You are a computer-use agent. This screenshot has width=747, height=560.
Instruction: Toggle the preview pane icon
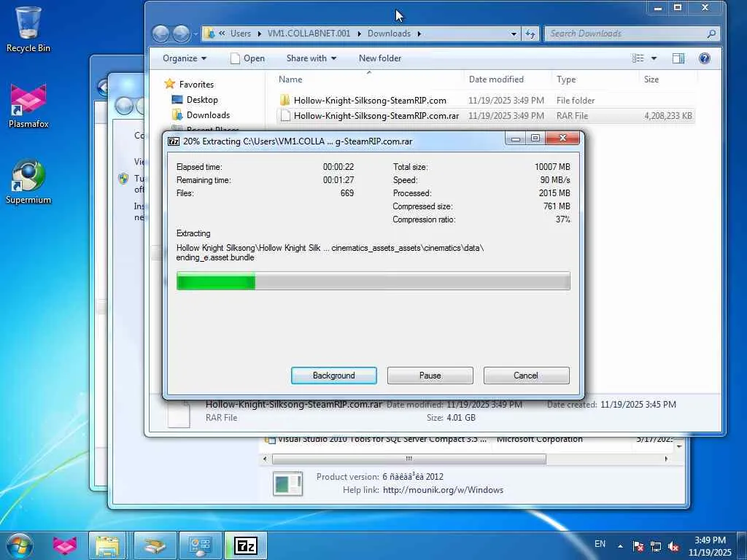click(678, 58)
